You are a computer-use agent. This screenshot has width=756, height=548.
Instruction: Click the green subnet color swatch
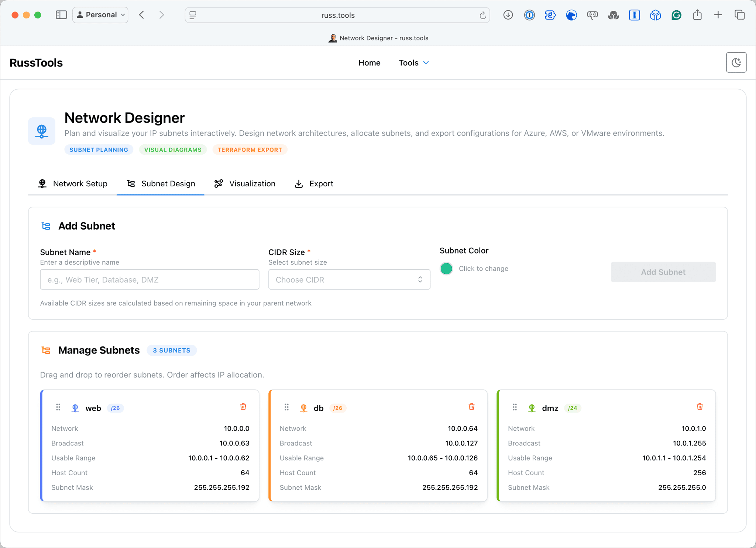point(446,269)
